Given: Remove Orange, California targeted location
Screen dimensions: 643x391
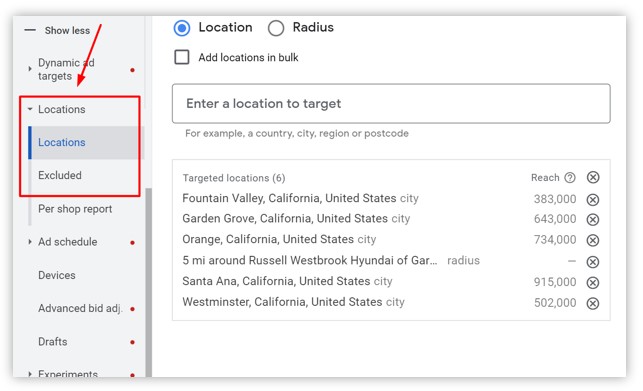Looking at the screenshot, I should pyautogui.click(x=593, y=240).
